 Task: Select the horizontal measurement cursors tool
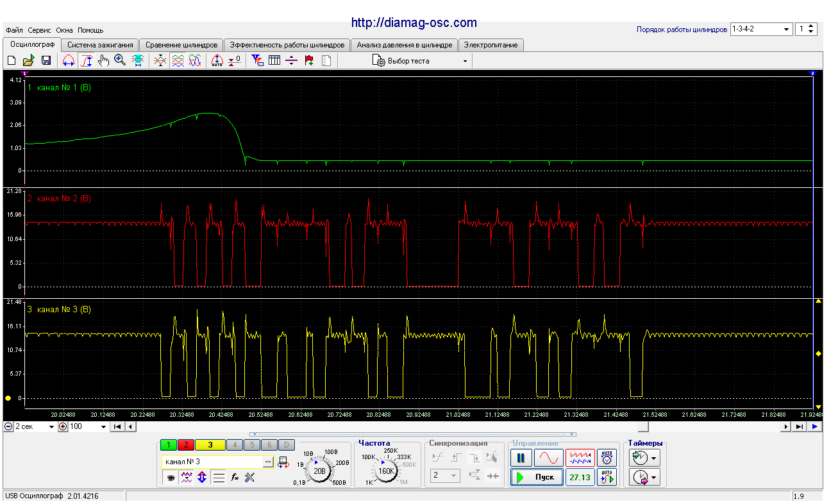(69, 61)
